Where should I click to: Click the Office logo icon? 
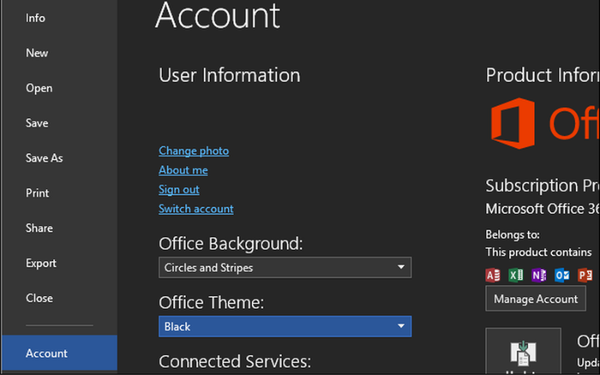coord(513,123)
